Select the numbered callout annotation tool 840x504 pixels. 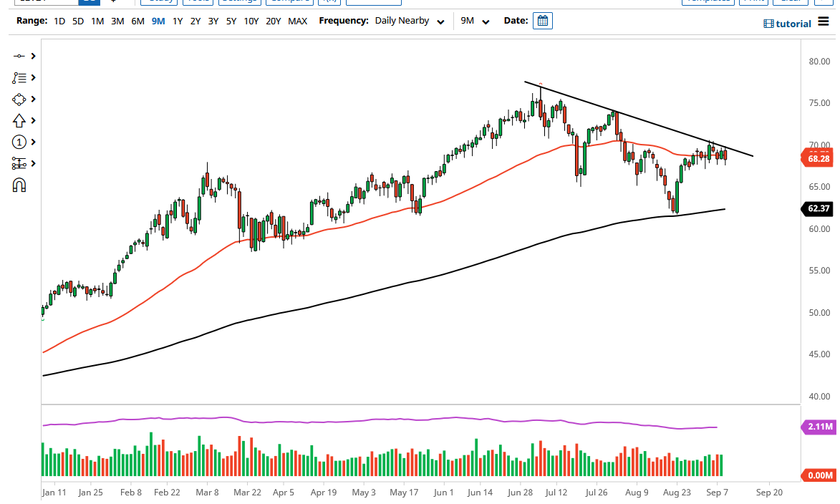coord(19,142)
